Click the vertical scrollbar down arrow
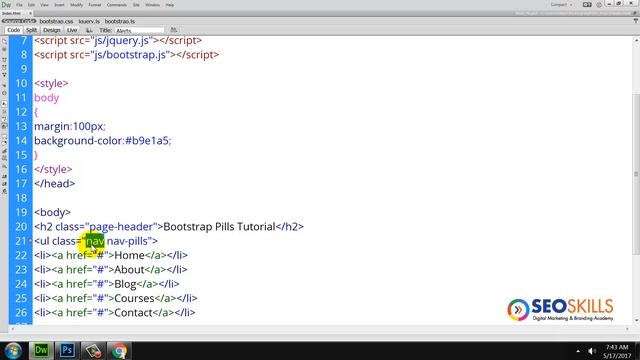 point(636,320)
